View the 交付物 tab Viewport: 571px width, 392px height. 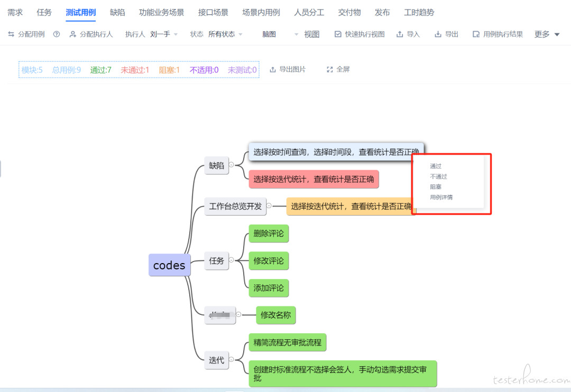(x=349, y=12)
